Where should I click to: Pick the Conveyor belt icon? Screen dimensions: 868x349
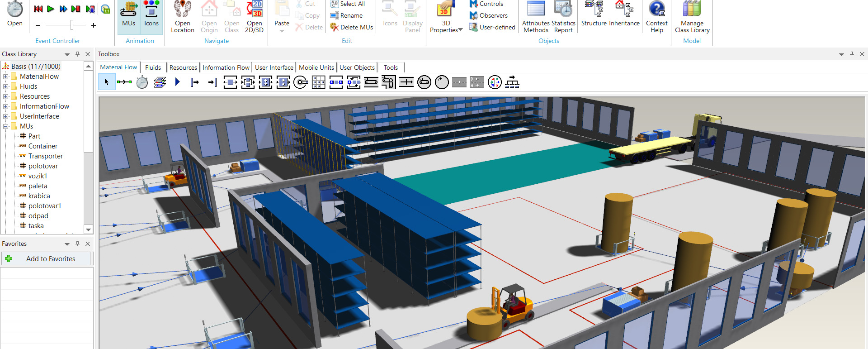click(x=371, y=82)
